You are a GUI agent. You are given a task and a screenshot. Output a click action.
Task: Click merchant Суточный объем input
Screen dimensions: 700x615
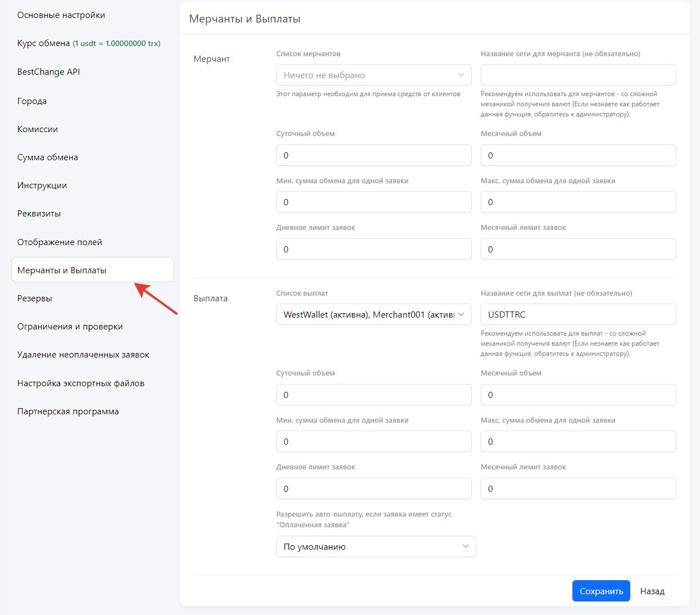coord(373,155)
